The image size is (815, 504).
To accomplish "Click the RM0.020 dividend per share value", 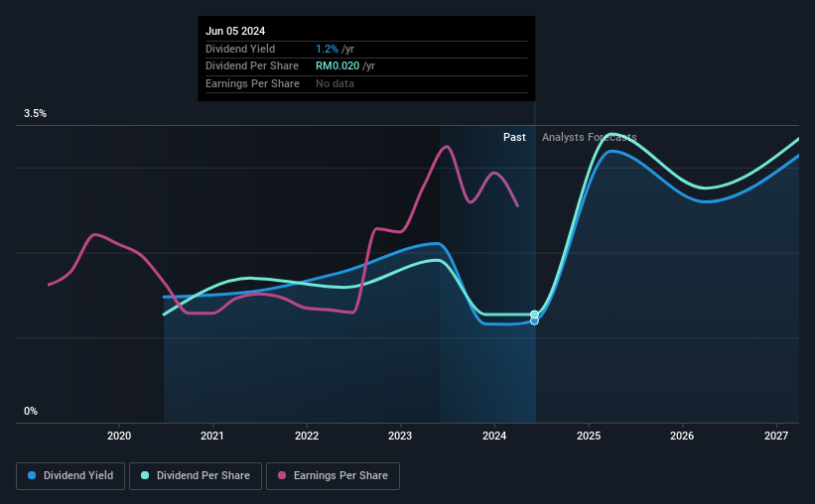I will (338, 66).
